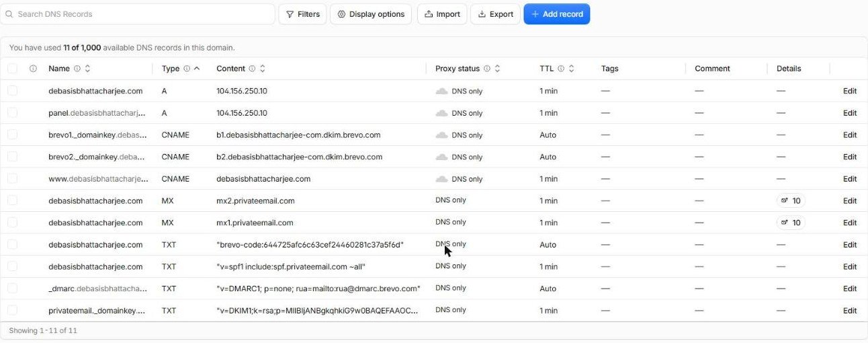The height and width of the screenshot is (343, 868).
Task: Click b2.debasisbhattacharjee-com.dkim.brevo.com content
Action: click(x=299, y=157)
